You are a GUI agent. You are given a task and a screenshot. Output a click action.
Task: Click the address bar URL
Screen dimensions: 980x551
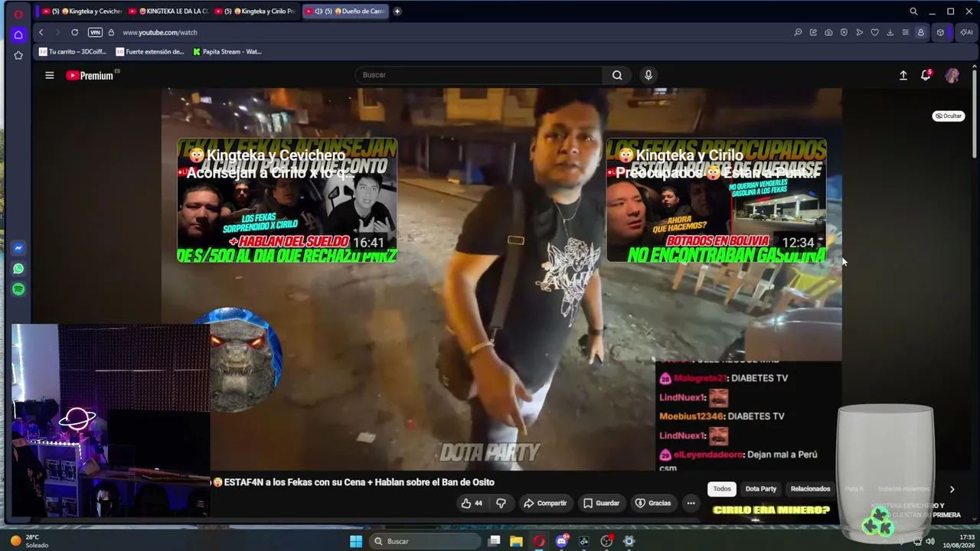click(160, 32)
